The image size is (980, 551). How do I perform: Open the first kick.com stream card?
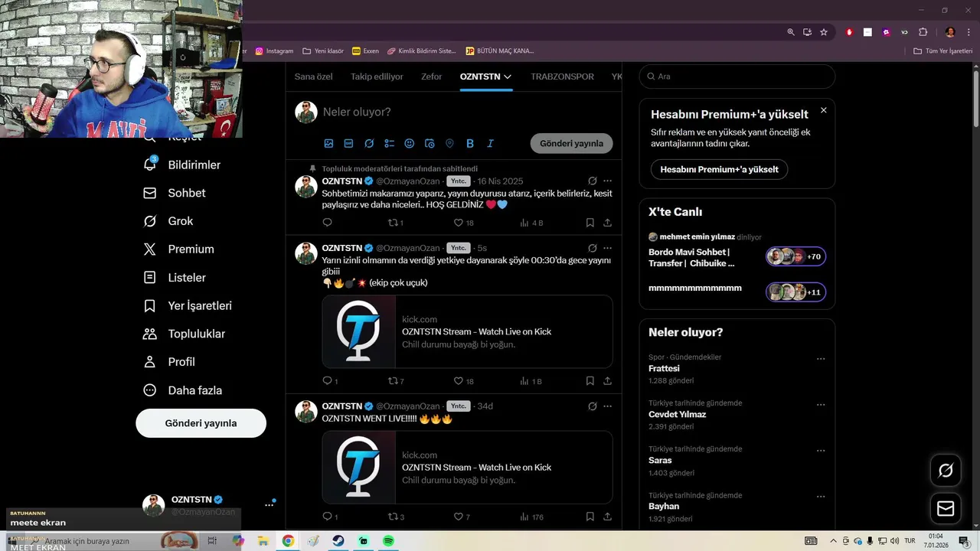click(x=467, y=331)
